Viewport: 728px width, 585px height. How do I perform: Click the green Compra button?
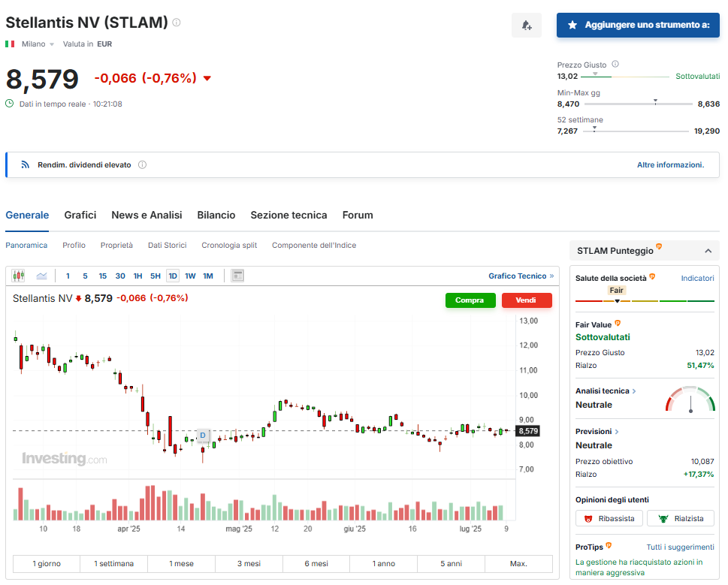coord(470,300)
